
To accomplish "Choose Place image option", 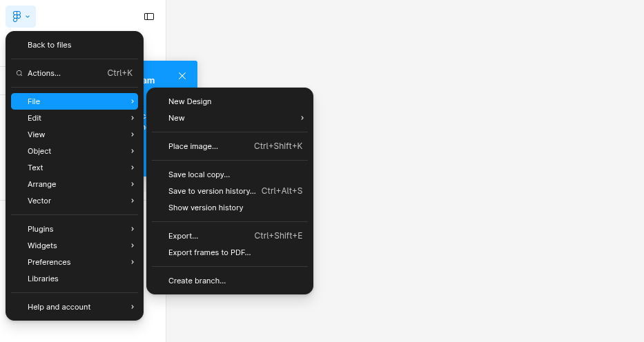I will [x=193, y=146].
